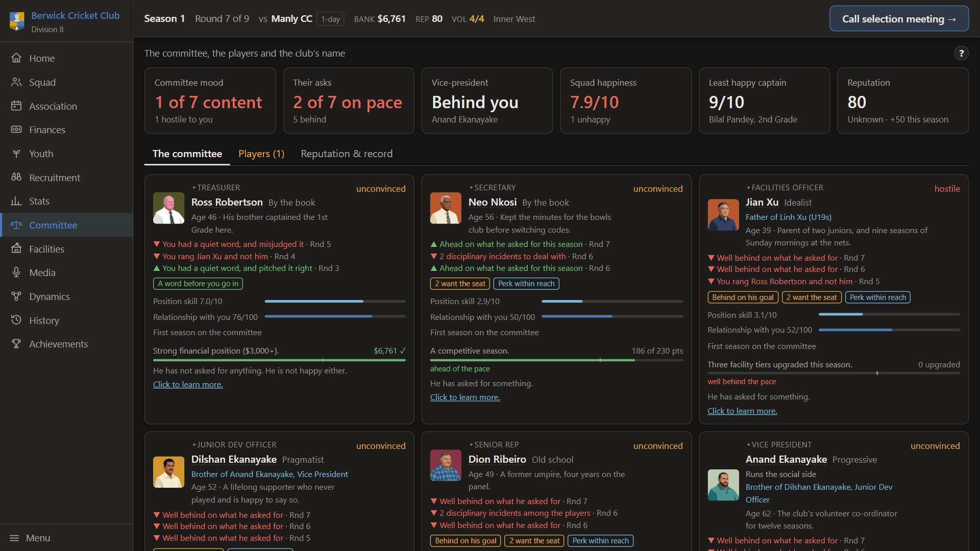This screenshot has height=551, width=980.
Task: Switch to The committee tab
Action: pyautogui.click(x=187, y=154)
